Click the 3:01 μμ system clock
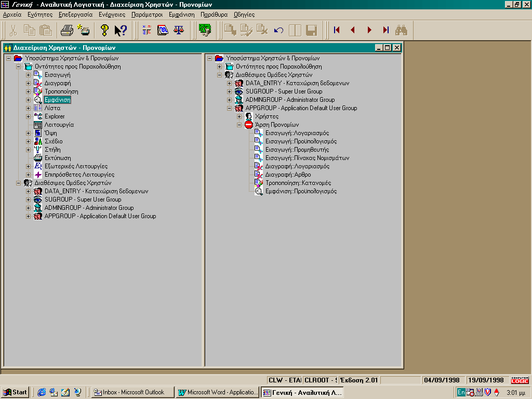This screenshot has height=399, width=532. [516, 393]
